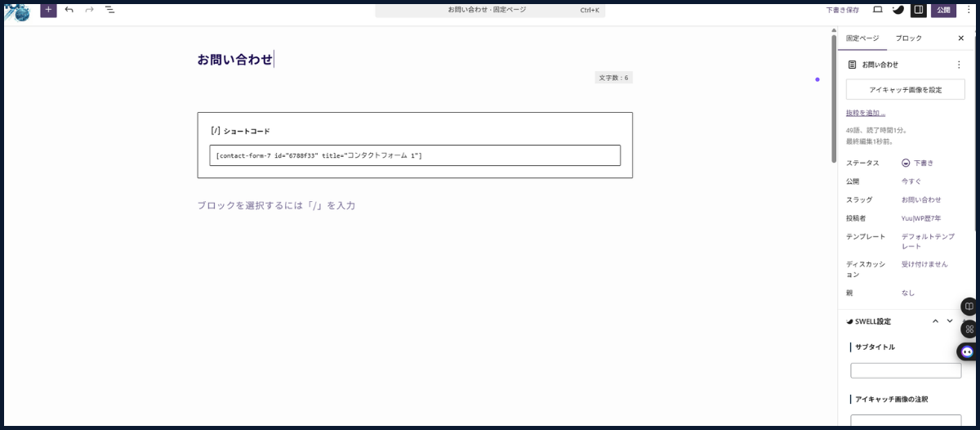980x430 pixels.
Task: Click the book icon floating button
Action: tap(969, 307)
